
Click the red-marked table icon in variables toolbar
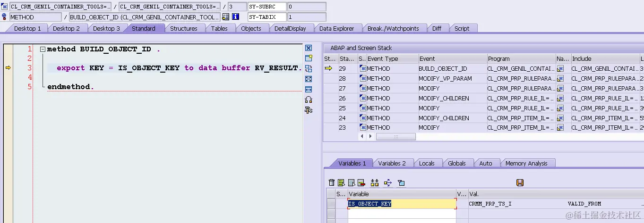(361, 182)
